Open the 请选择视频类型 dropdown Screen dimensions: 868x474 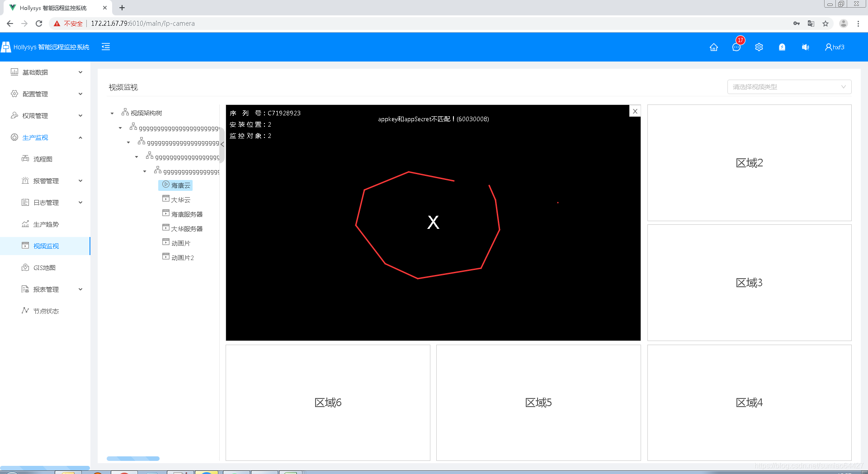click(789, 87)
